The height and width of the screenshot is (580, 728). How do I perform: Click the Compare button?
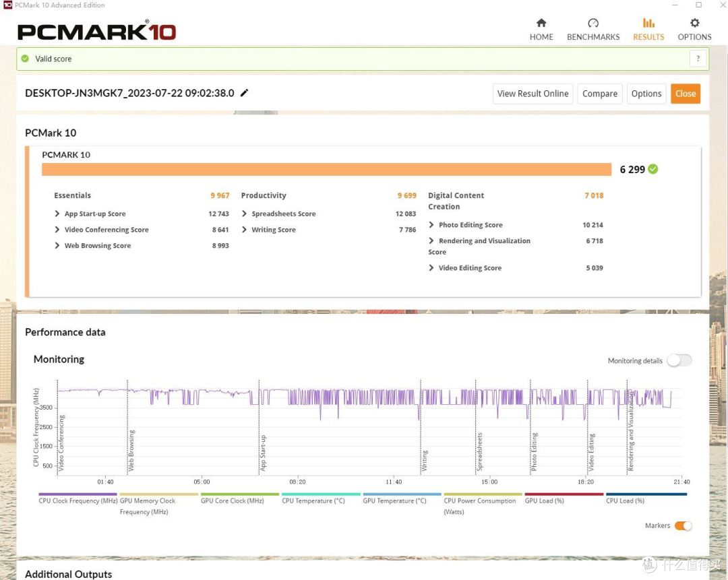[600, 94]
